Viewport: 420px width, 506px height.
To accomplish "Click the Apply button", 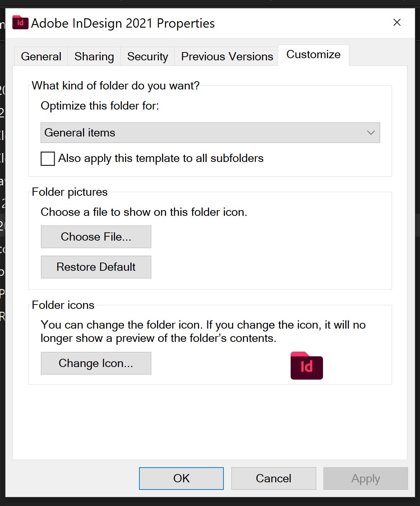I will click(x=365, y=478).
